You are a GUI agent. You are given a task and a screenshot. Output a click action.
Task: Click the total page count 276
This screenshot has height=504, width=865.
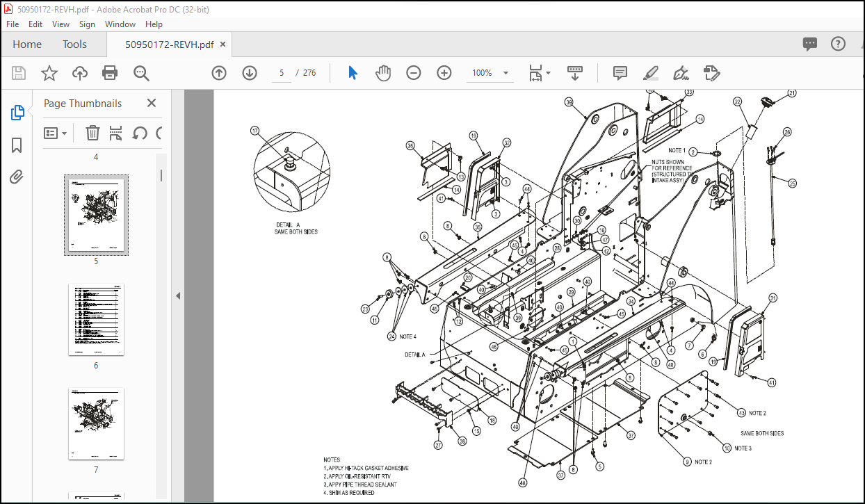(309, 73)
